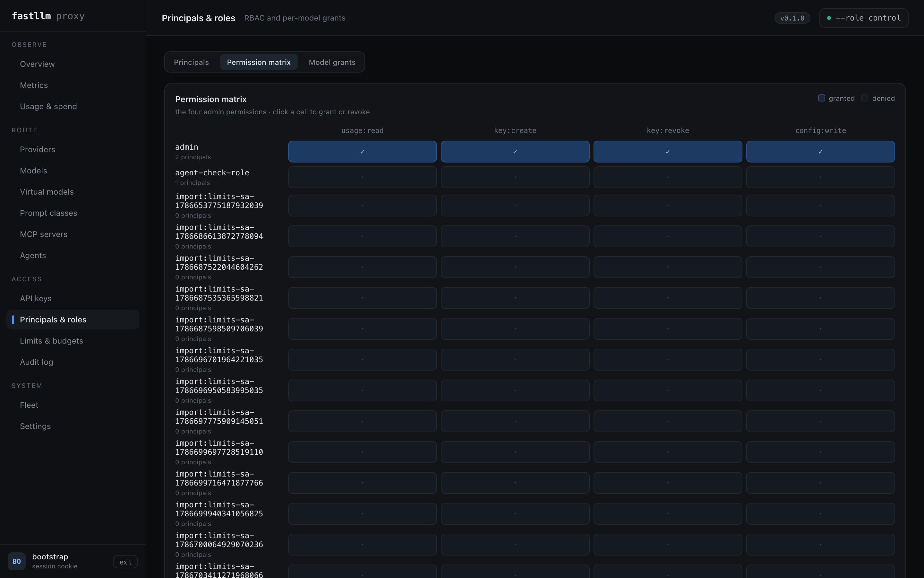This screenshot has width=924, height=578.
Task: Go to Metrics page
Action: 73,85
